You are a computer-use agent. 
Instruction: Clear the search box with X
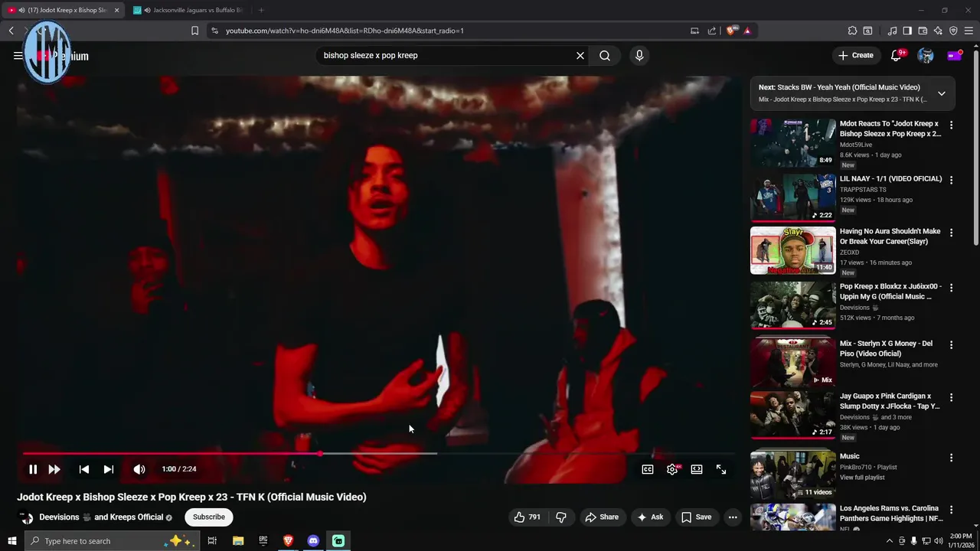pos(580,55)
